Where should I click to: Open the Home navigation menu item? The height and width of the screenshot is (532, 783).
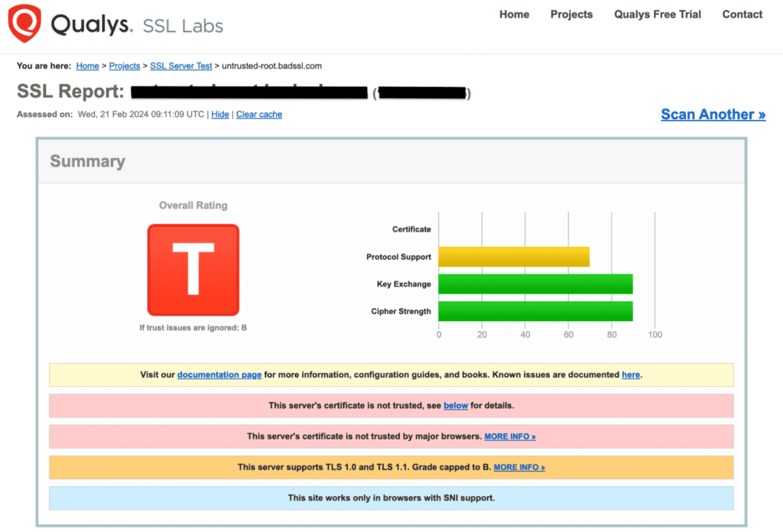(514, 15)
